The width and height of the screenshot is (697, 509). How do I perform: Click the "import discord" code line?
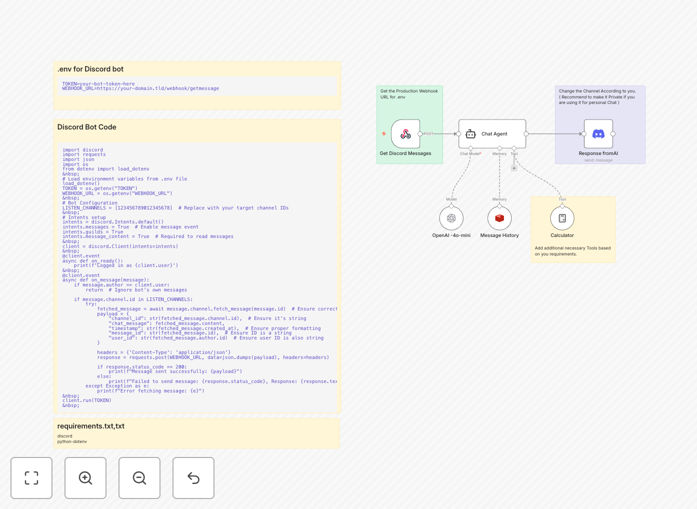click(x=83, y=150)
